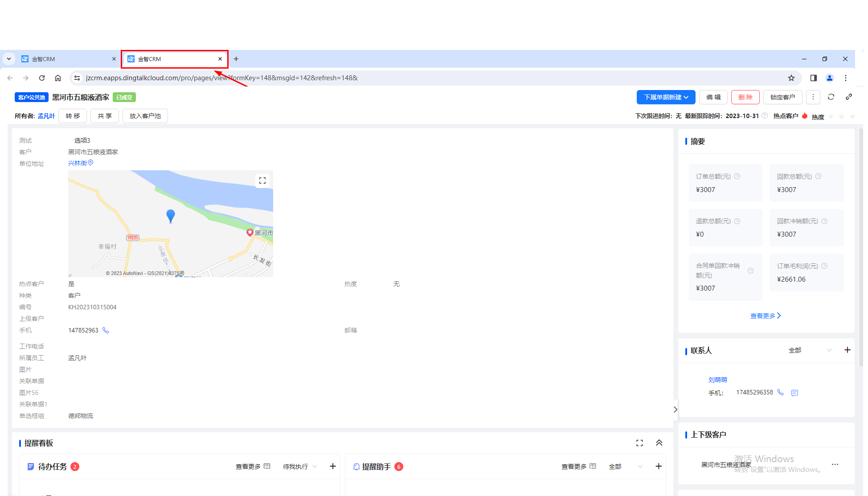Viewport: 868px width, 496px height.
Task: Click the 共享 button
Action: point(105,116)
